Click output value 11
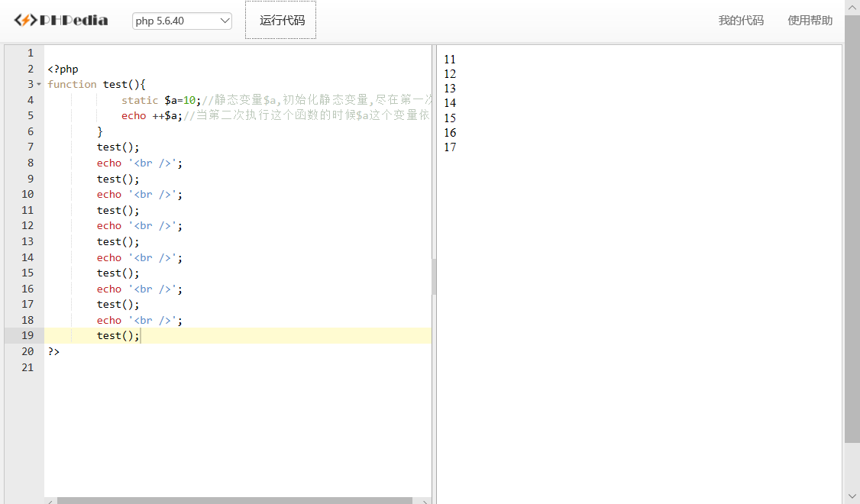The width and height of the screenshot is (860, 504). point(450,60)
